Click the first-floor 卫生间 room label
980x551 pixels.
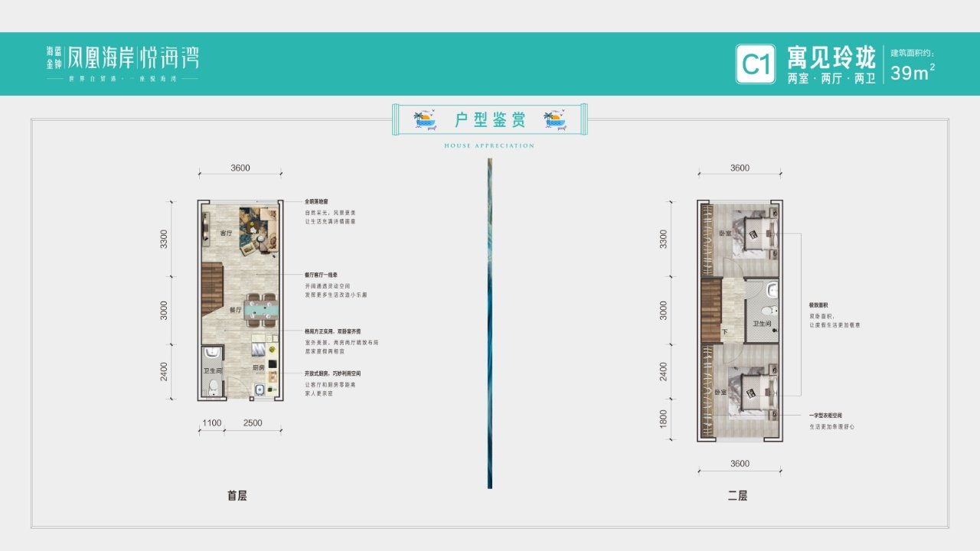click(x=212, y=370)
